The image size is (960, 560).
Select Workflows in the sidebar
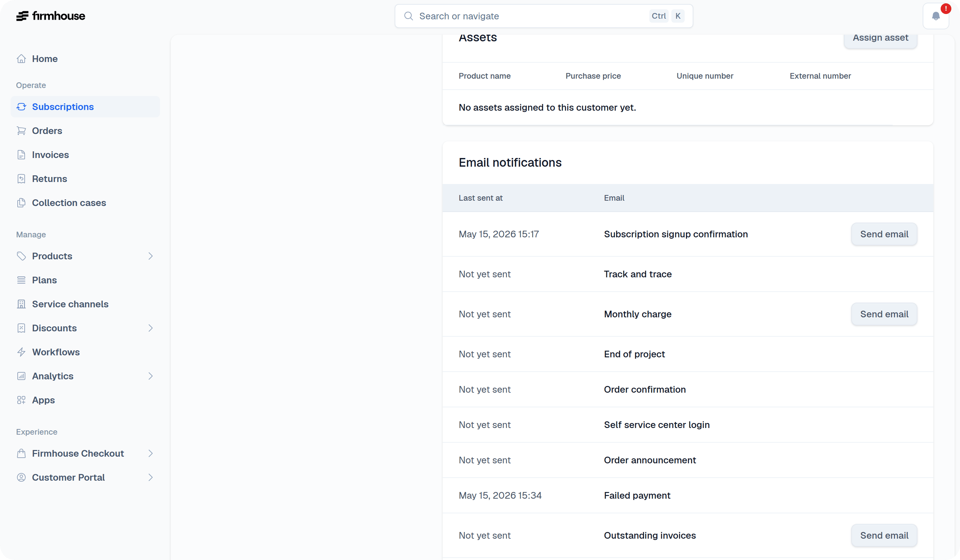[85, 352]
